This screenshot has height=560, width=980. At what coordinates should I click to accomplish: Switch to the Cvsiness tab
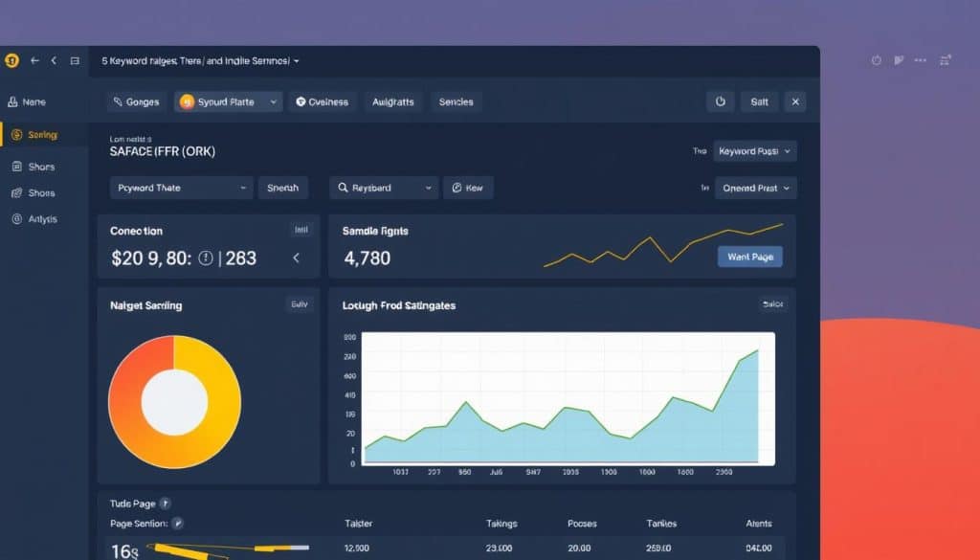click(x=323, y=101)
